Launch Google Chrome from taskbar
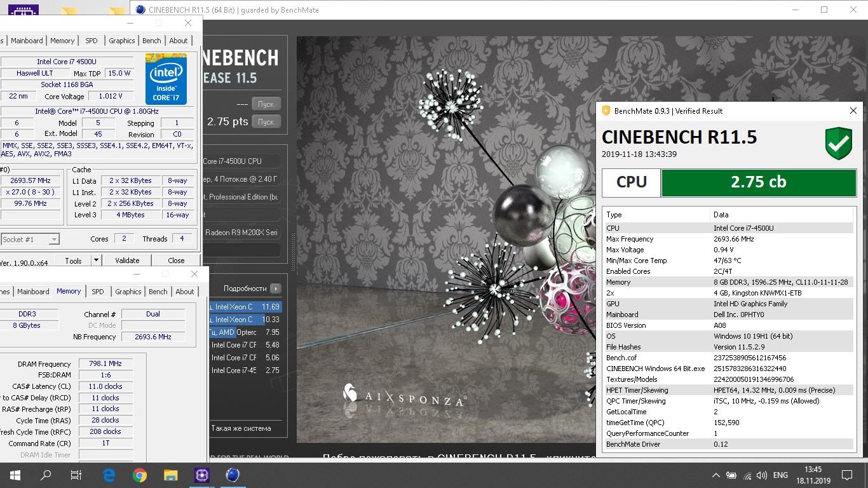The width and height of the screenshot is (868, 488). (x=140, y=475)
